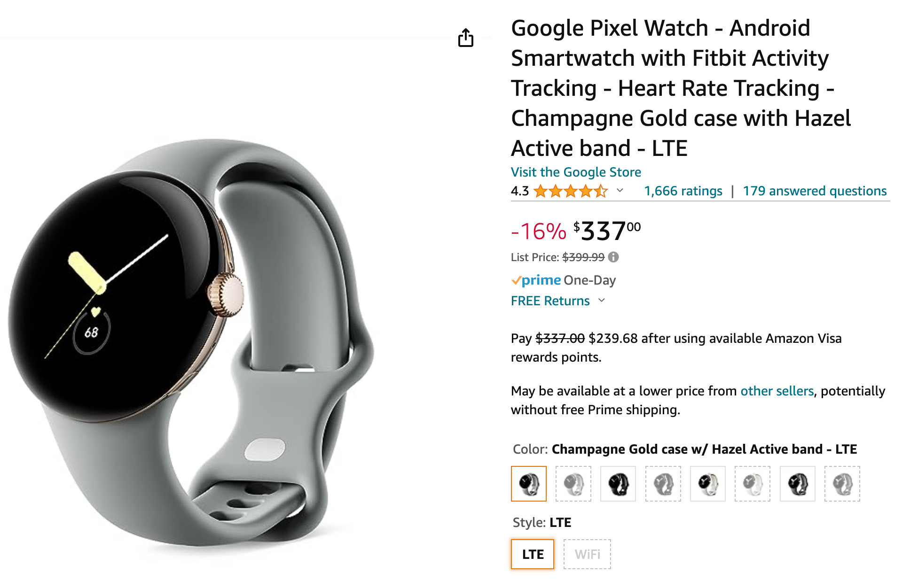Click the 4.3 rating number

click(519, 191)
